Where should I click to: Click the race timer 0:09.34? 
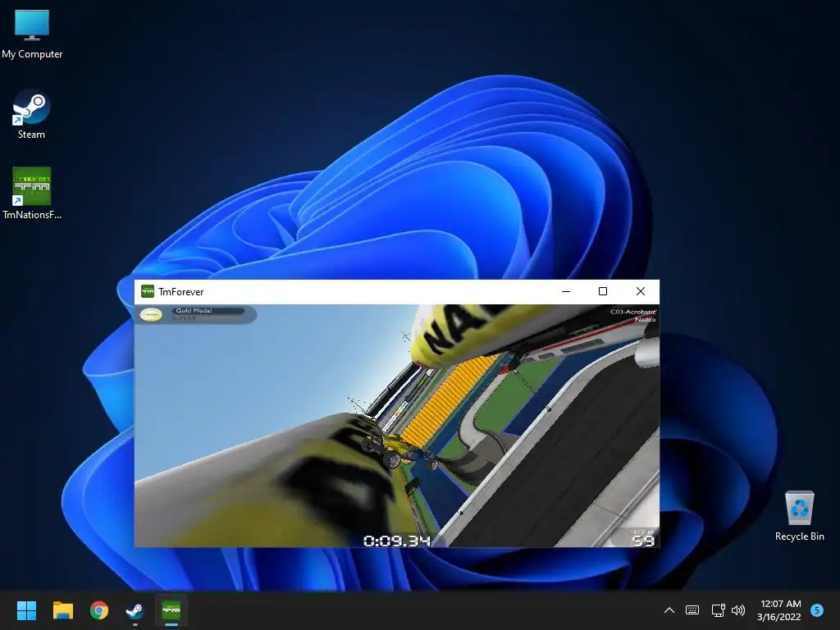[x=397, y=541]
